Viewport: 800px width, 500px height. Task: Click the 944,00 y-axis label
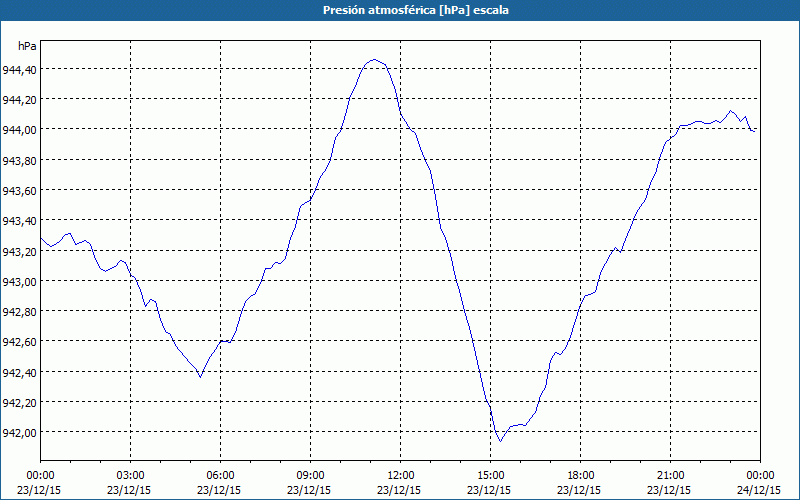pyautogui.click(x=19, y=130)
